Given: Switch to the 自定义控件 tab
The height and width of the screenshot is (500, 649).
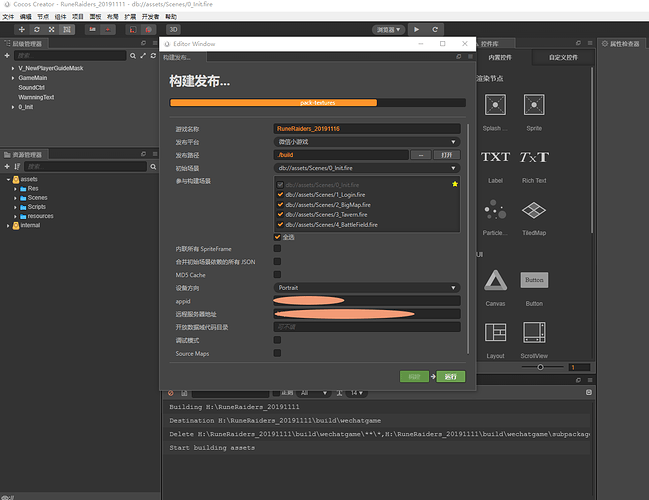Looking at the screenshot, I should coord(563,58).
